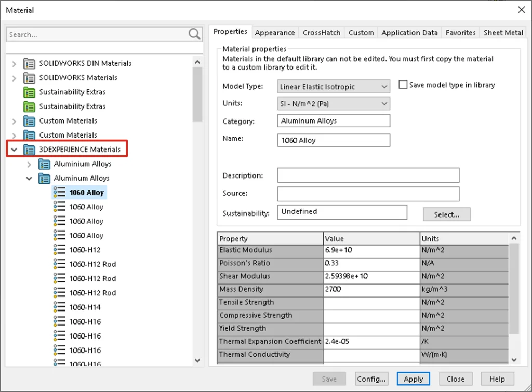Click the SOLIDWORKS Materials library icon
Image resolution: width=532 pixels, height=392 pixels.
[x=29, y=78]
